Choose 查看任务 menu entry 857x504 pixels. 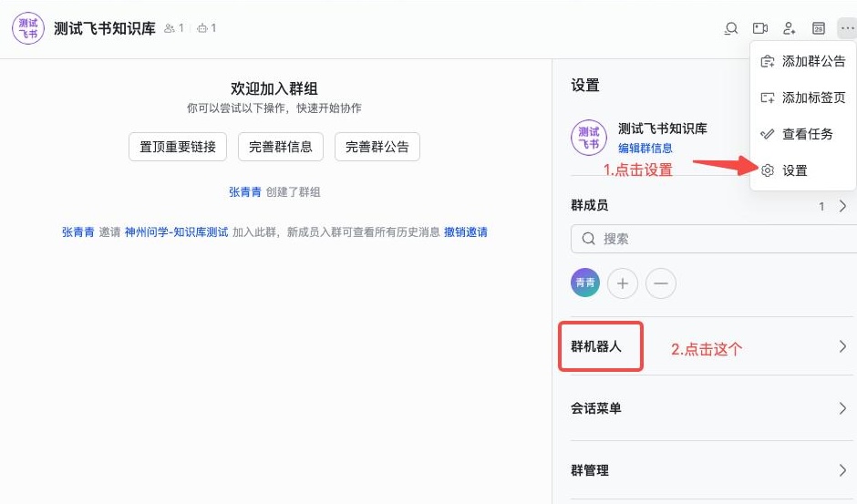pos(803,134)
